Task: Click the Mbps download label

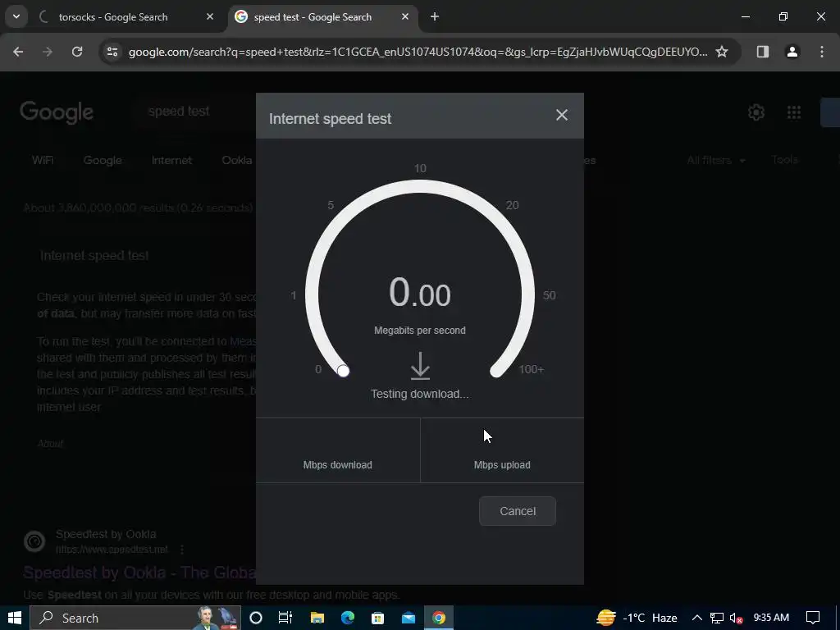Action: pyautogui.click(x=337, y=465)
